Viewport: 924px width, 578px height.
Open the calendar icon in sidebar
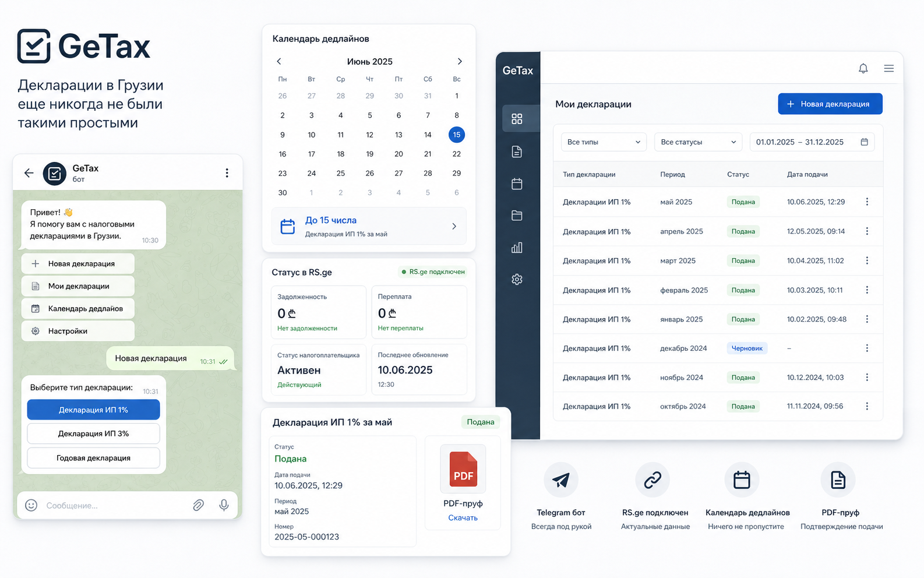[517, 184]
